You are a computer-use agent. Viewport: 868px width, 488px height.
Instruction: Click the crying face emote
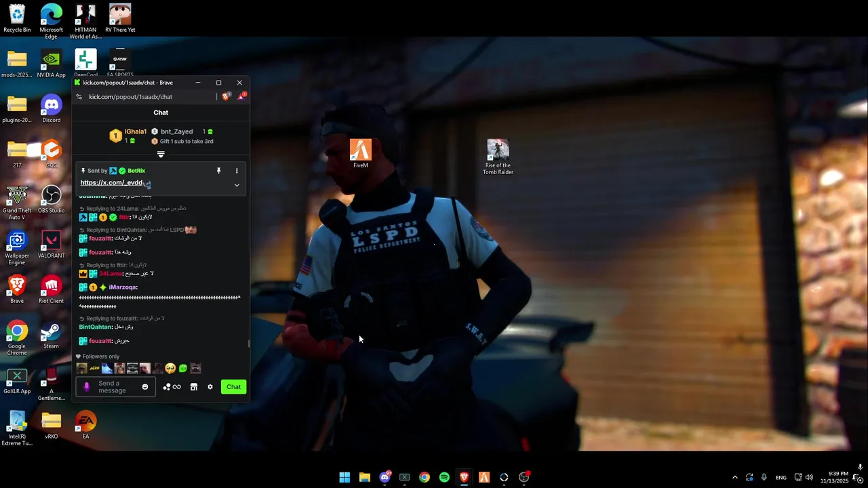pos(170,369)
